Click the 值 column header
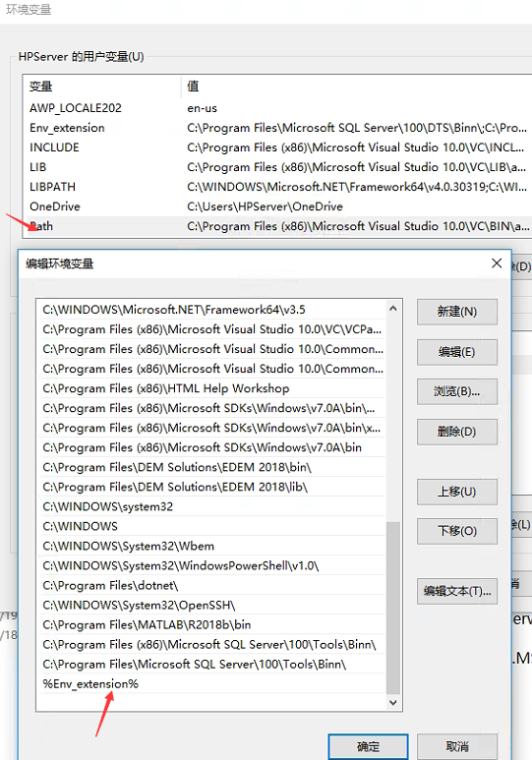Image resolution: width=532 pixels, height=760 pixels. pos(356,87)
